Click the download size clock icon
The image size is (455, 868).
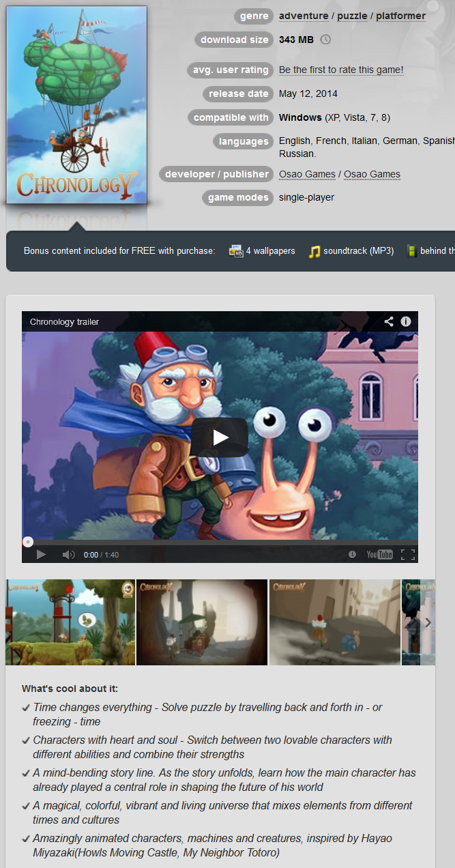coord(325,40)
